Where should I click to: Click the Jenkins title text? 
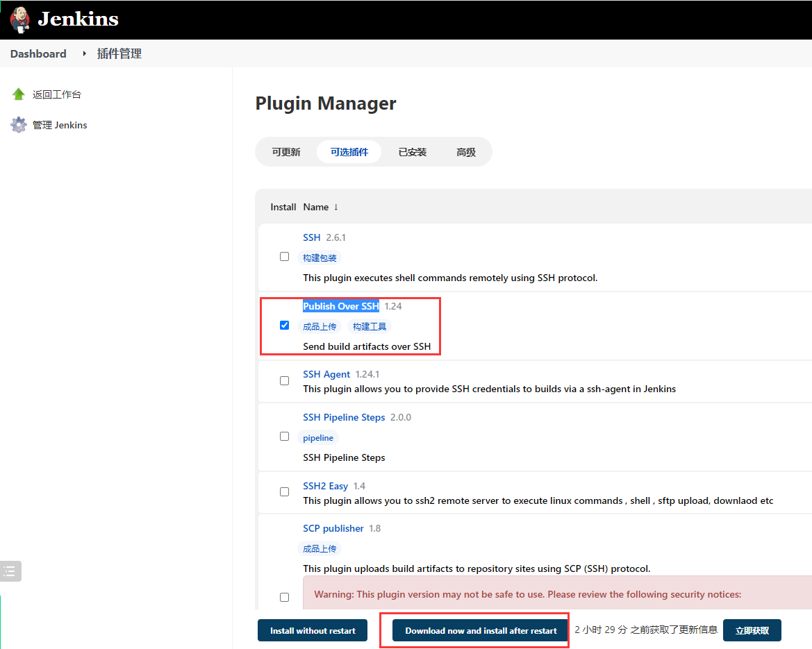78,19
